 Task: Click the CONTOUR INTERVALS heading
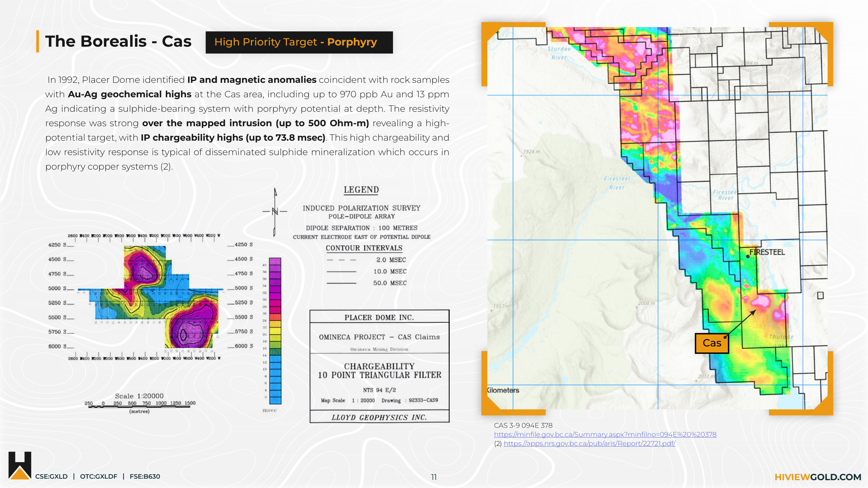[364, 248]
